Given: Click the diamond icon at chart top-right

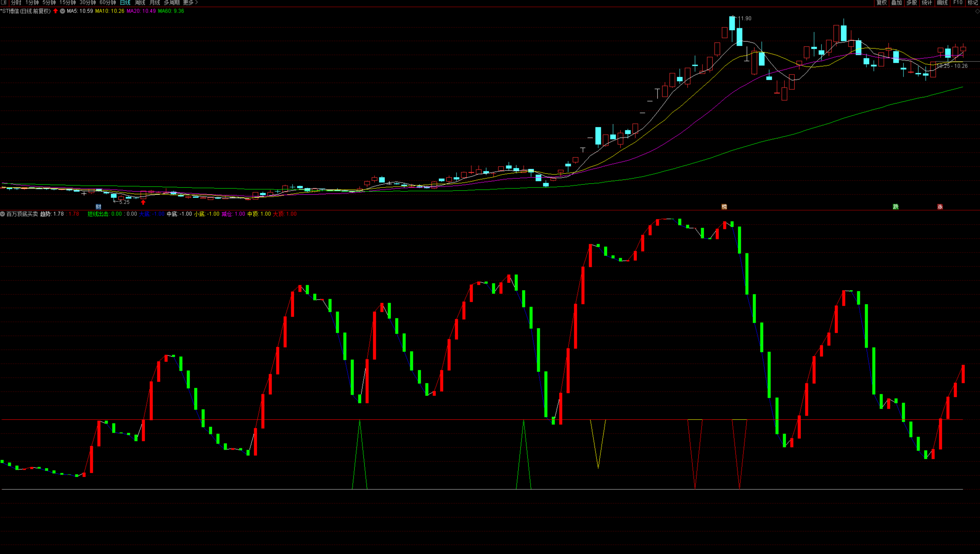Looking at the screenshot, I should coord(977,11).
